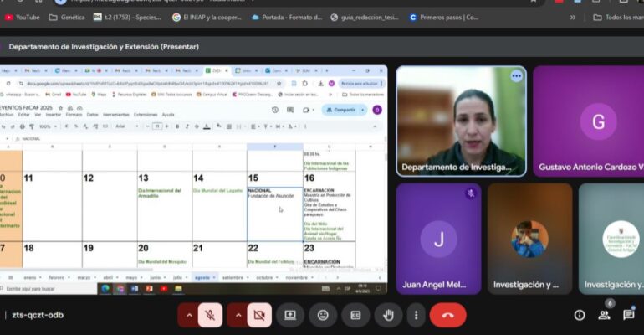The width and height of the screenshot is (644, 335).
Task: Open guia_redaccion_tesi bookmark
Action: coord(365,18)
